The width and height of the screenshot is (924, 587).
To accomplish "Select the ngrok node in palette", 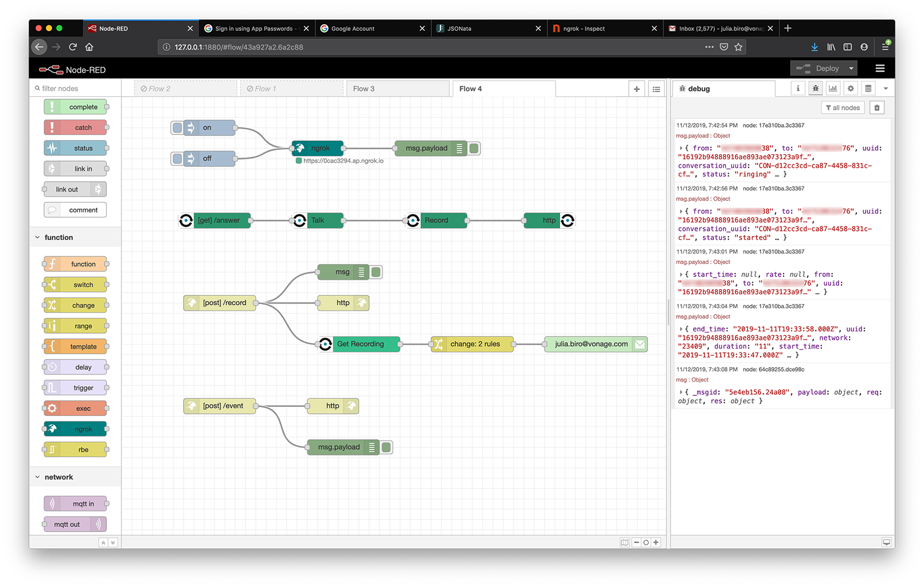I will (x=75, y=429).
